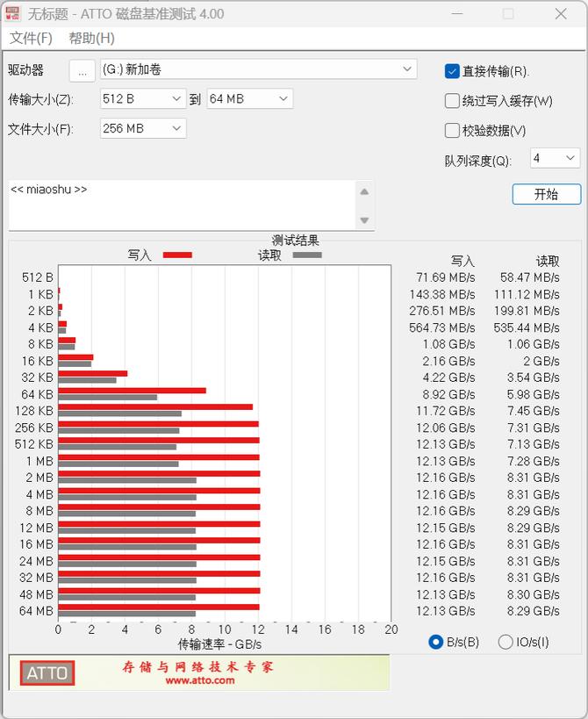Image resolution: width=588 pixels, height=719 pixels.
Task: Click the 5.98 GB/s read value
Action: click(534, 394)
